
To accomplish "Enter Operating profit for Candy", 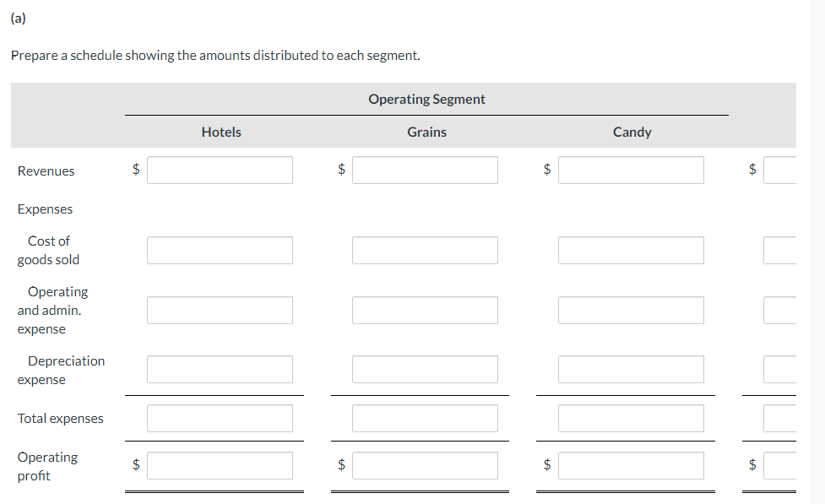I will pyautogui.click(x=631, y=465).
